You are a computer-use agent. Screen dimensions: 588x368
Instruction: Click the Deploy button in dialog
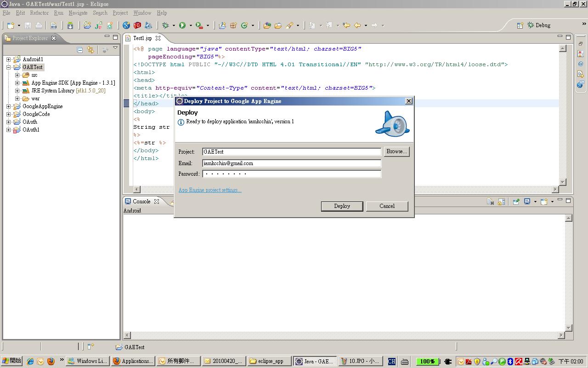pos(342,206)
